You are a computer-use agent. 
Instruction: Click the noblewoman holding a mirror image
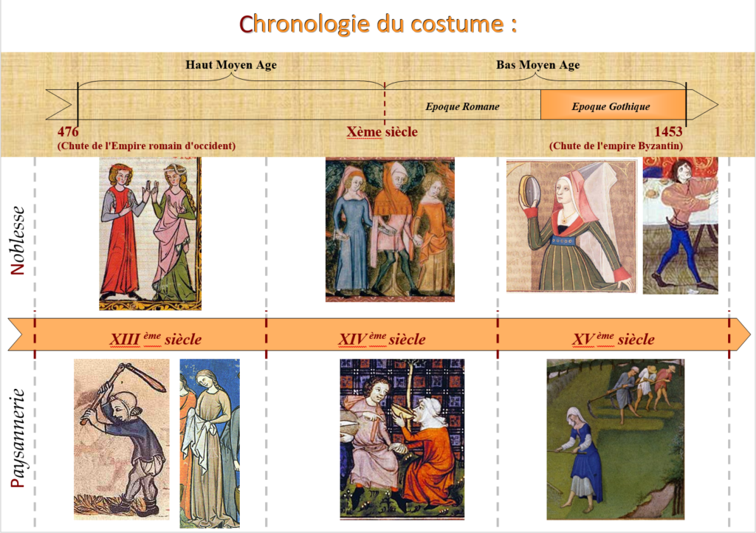click(571, 227)
